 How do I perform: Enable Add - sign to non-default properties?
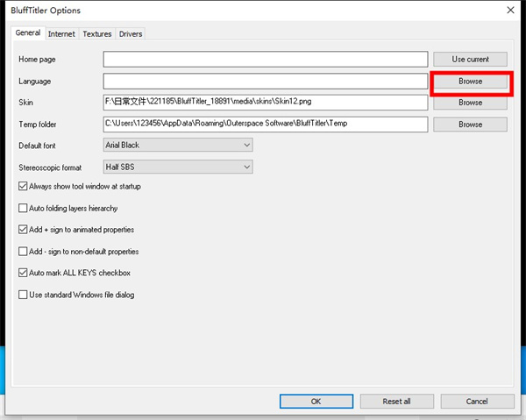[x=23, y=252]
